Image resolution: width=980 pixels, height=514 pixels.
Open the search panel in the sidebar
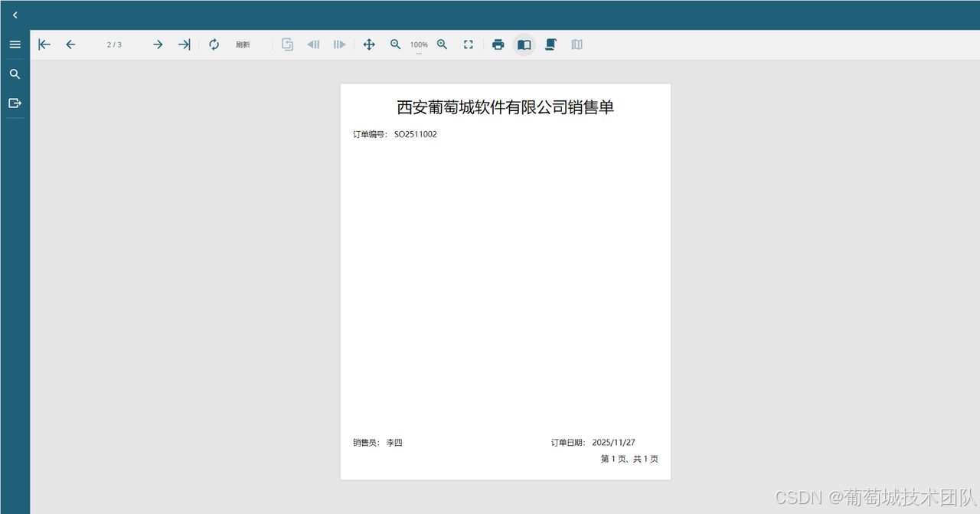[x=15, y=74]
